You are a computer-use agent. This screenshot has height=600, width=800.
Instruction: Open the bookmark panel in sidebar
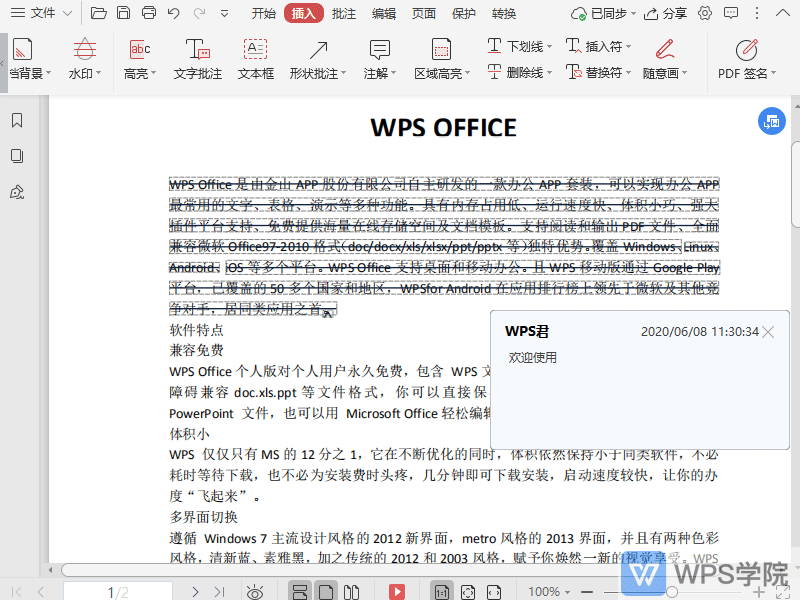click(x=17, y=120)
